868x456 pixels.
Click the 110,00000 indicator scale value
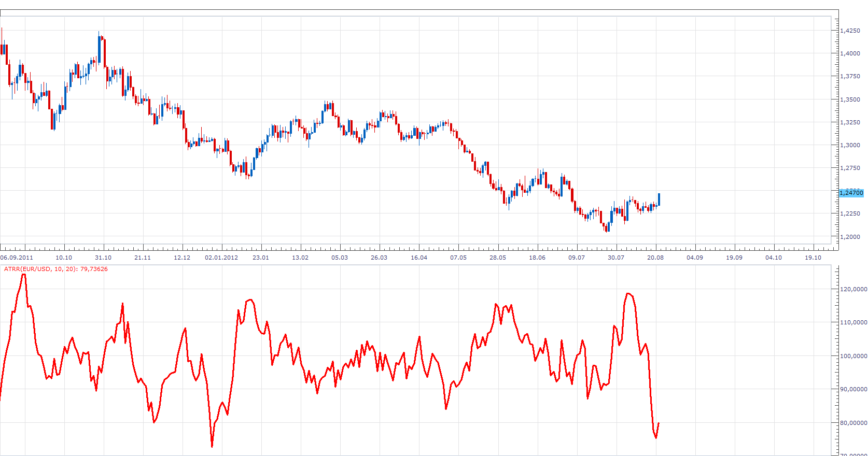click(853, 322)
